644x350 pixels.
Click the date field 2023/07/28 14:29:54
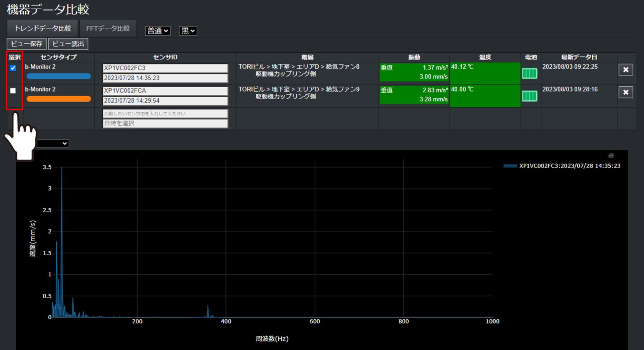[x=165, y=100]
